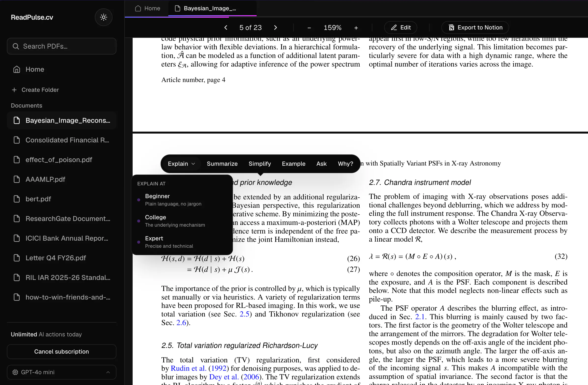
Task: Switch to the Home tab
Action: [x=148, y=8]
